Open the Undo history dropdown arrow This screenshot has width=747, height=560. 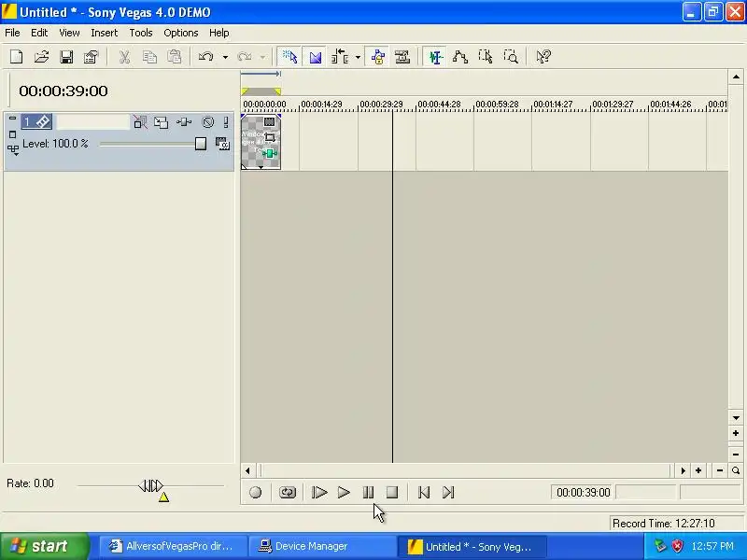tap(225, 57)
